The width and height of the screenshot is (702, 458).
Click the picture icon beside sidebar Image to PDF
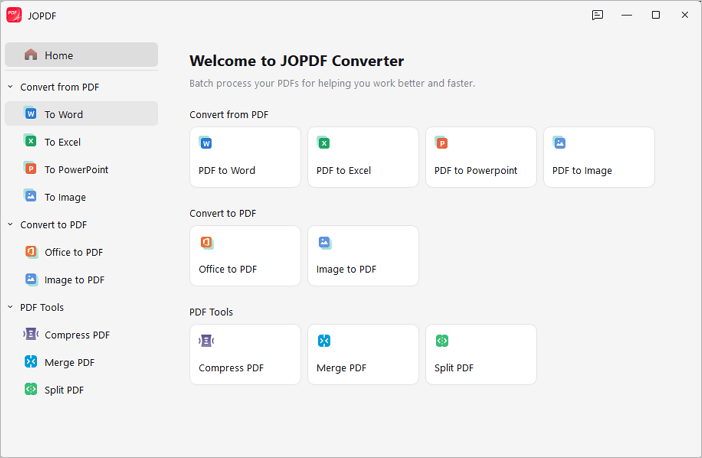[31, 279]
